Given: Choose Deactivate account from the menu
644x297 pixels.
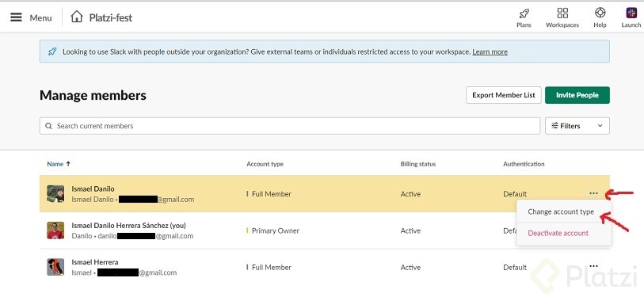Looking at the screenshot, I should pos(558,233).
